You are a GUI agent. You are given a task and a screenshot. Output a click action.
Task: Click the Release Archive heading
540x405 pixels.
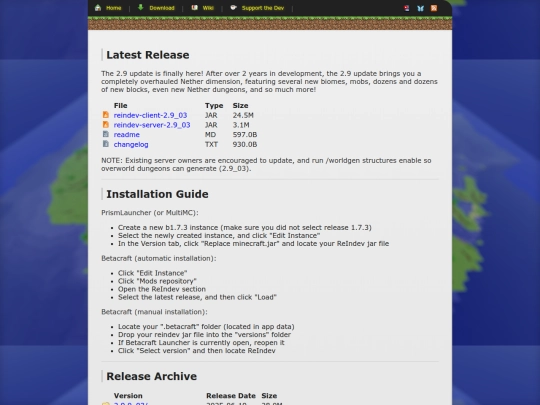(x=152, y=376)
